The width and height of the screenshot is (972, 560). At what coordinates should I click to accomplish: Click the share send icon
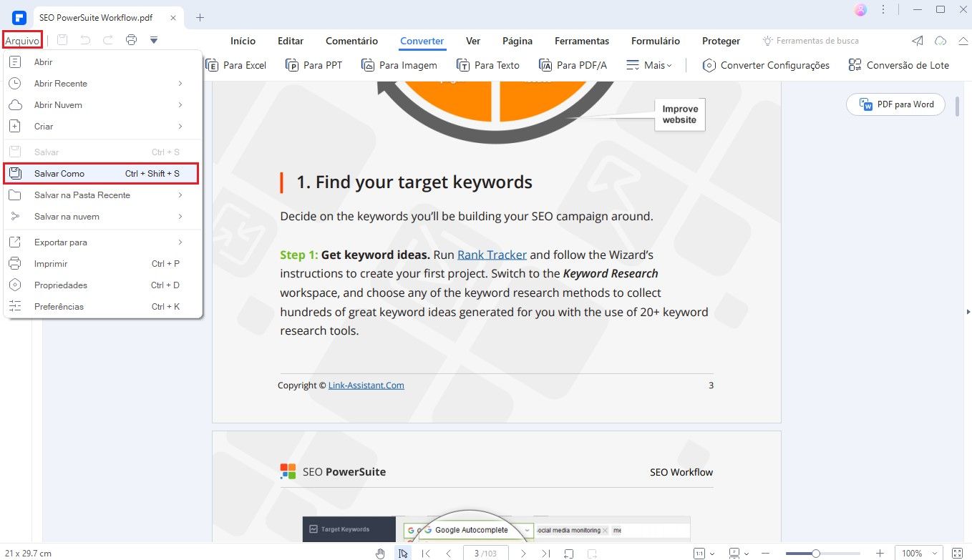click(918, 41)
